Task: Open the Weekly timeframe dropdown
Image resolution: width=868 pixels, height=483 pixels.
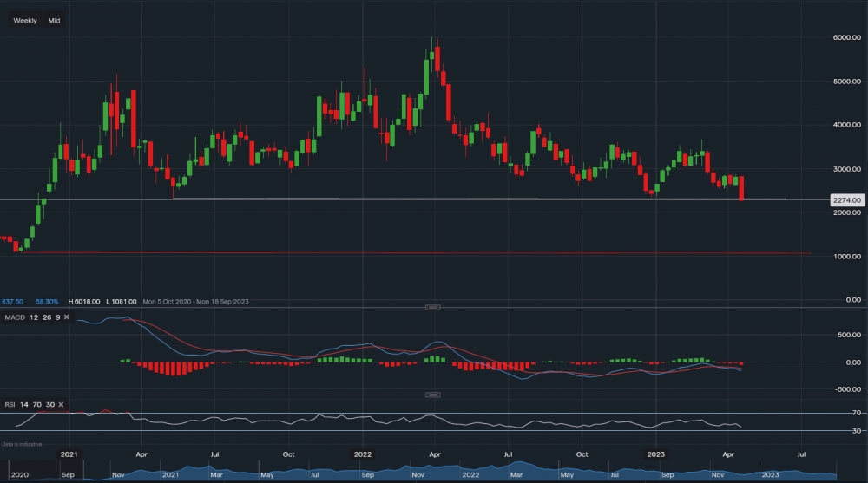Action: click(25, 20)
